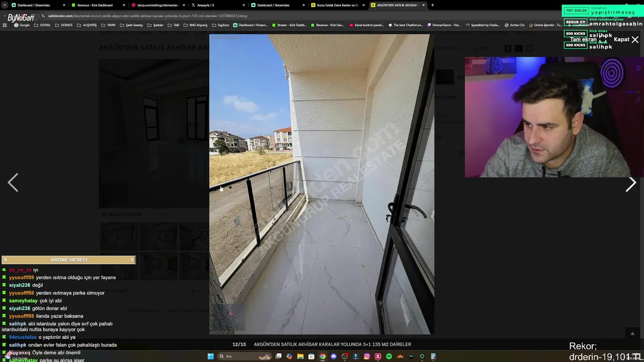Open Microsoft Store from the taskbar
Viewport: 644px width, 362px height.
pyautogui.click(x=311, y=356)
